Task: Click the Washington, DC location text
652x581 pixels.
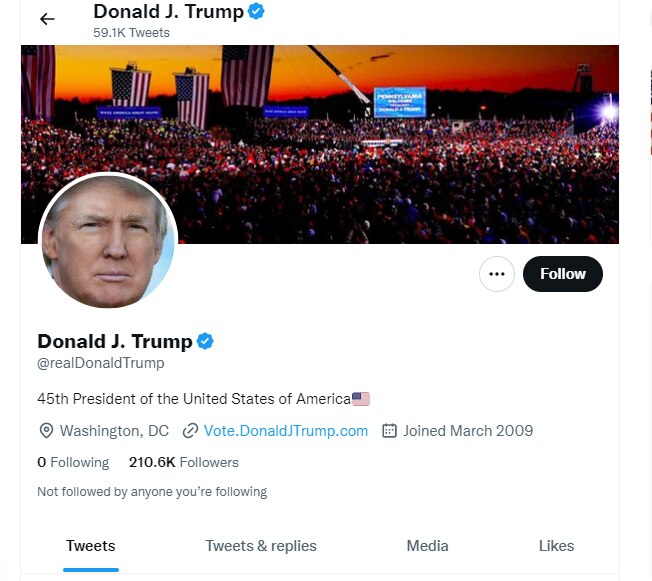Action: (x=114, y=431)
